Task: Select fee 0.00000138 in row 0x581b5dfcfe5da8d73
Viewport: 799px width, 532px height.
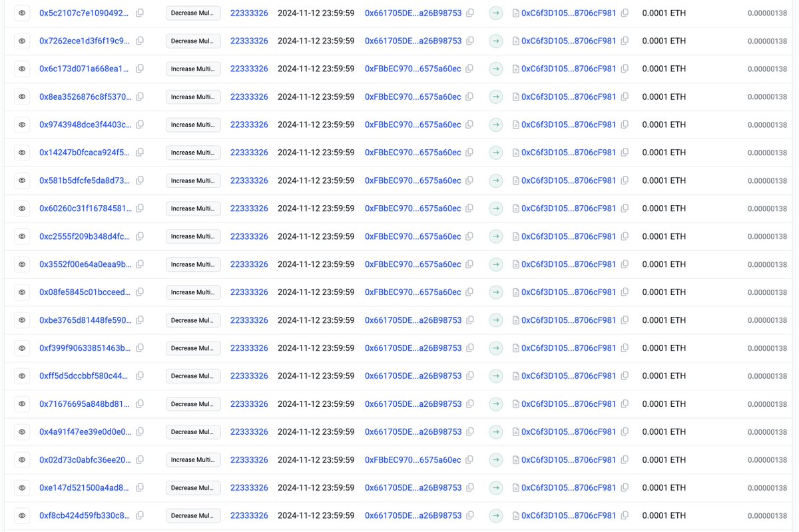Action: click(x=767, y=181)
